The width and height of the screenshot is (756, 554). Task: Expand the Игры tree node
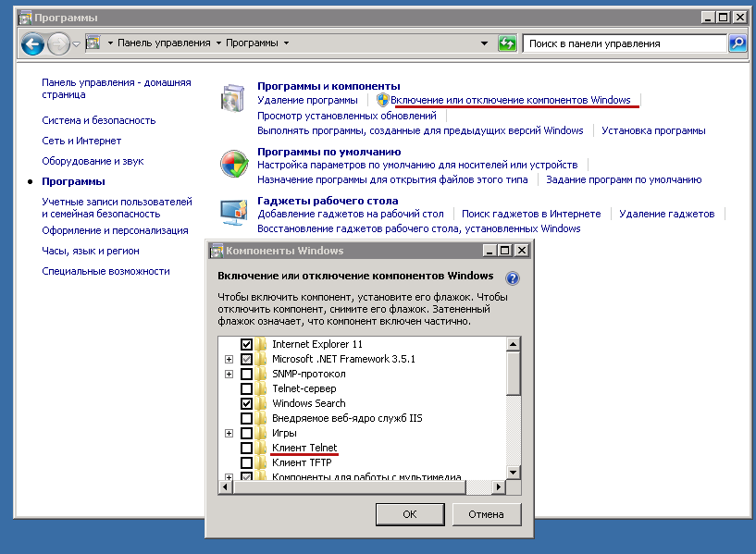coord(229,433)
